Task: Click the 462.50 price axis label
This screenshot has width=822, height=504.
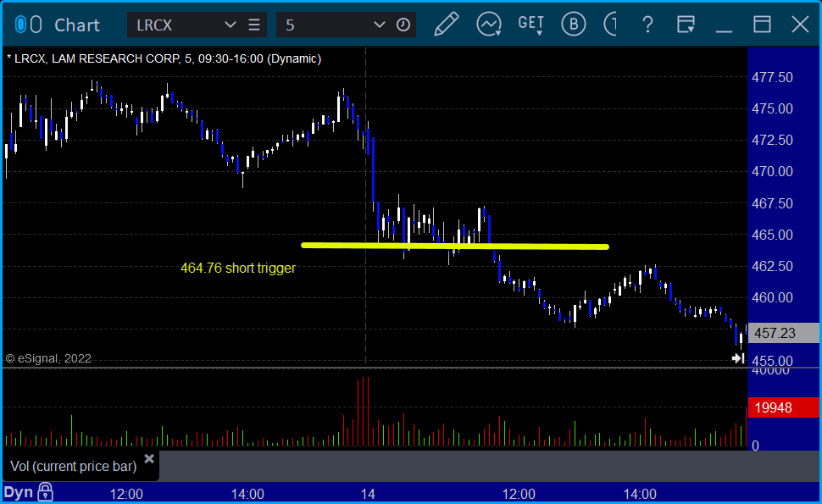Action: point(772,266)
